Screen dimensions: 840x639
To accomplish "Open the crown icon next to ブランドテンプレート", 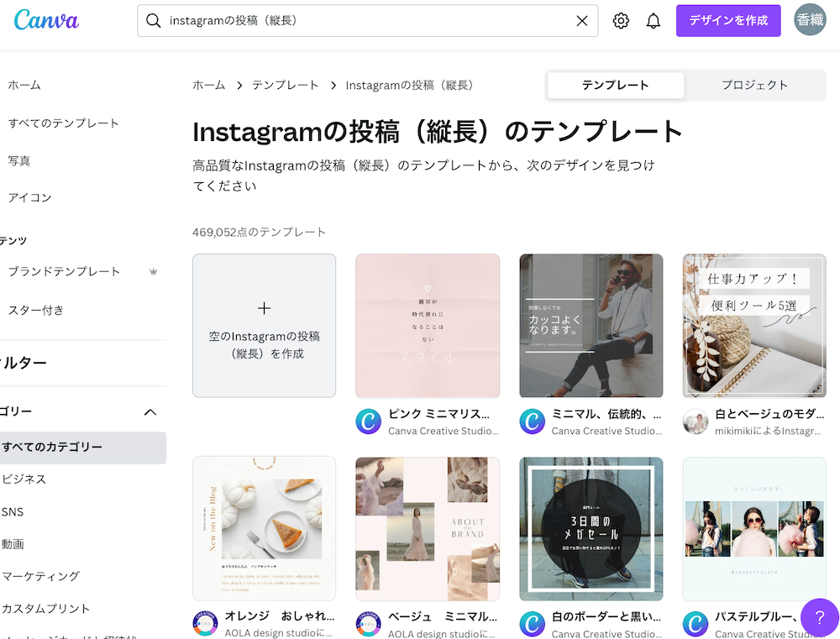I will [x=154, y=271].
